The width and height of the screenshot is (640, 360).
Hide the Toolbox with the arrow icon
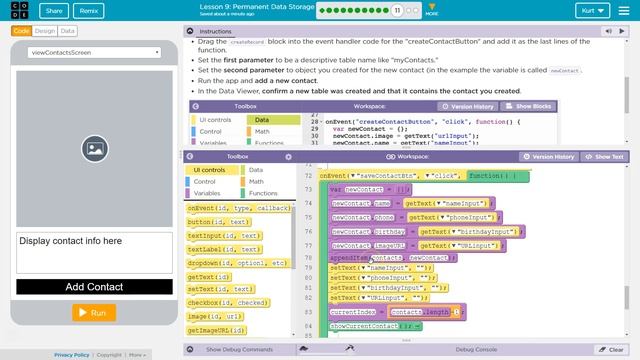190,156
